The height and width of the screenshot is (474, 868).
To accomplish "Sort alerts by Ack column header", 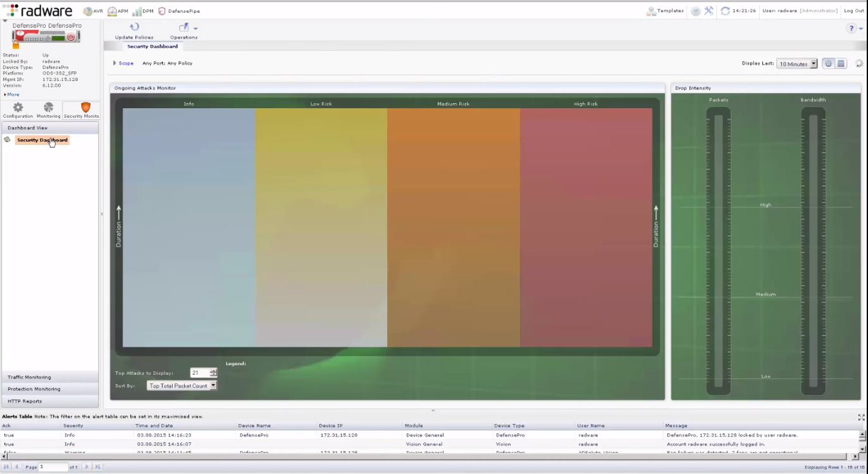I will point(32,426).
